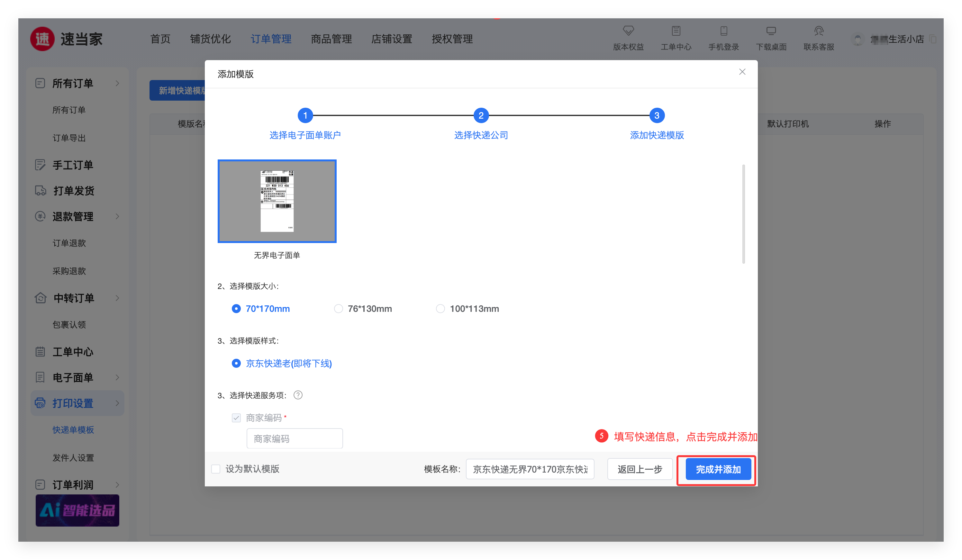Image resolution: width=962 pixels, height=560 pixels.
Task: Expand the 电子面单 sidebar arrow
Action: (117, 377)
